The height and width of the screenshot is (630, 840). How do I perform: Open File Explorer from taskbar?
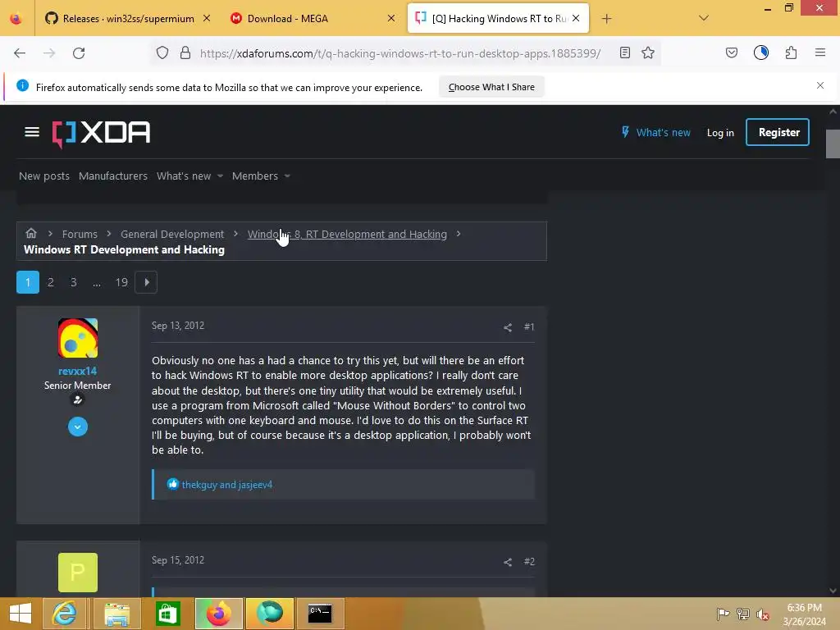click(x=116, y=614)
